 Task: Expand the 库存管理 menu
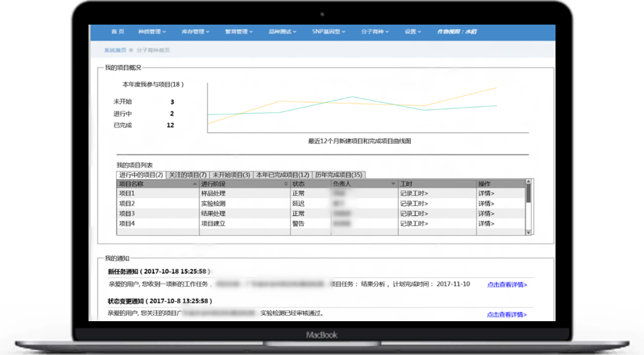195,32
